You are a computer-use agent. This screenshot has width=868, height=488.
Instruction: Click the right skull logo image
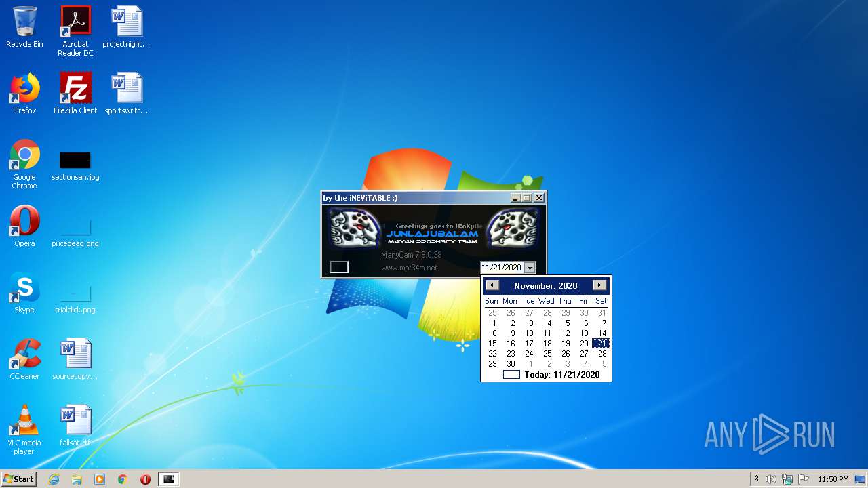(513, 228)
